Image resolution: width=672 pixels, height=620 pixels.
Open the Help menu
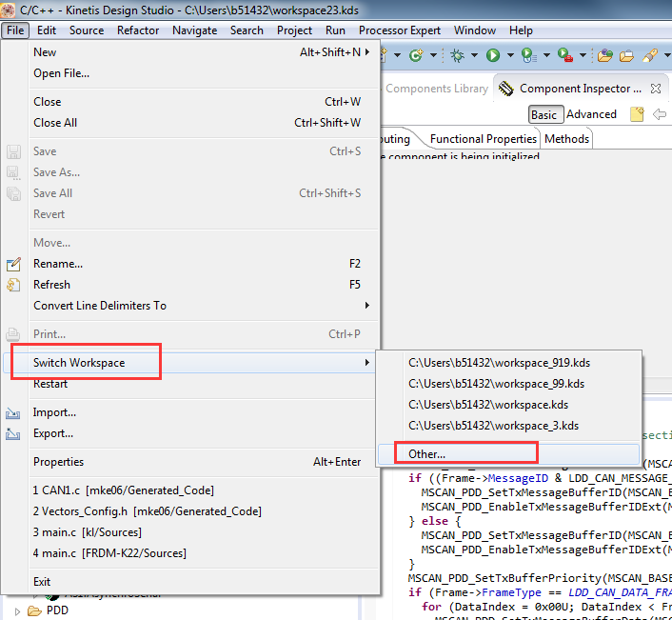[521, 30]
